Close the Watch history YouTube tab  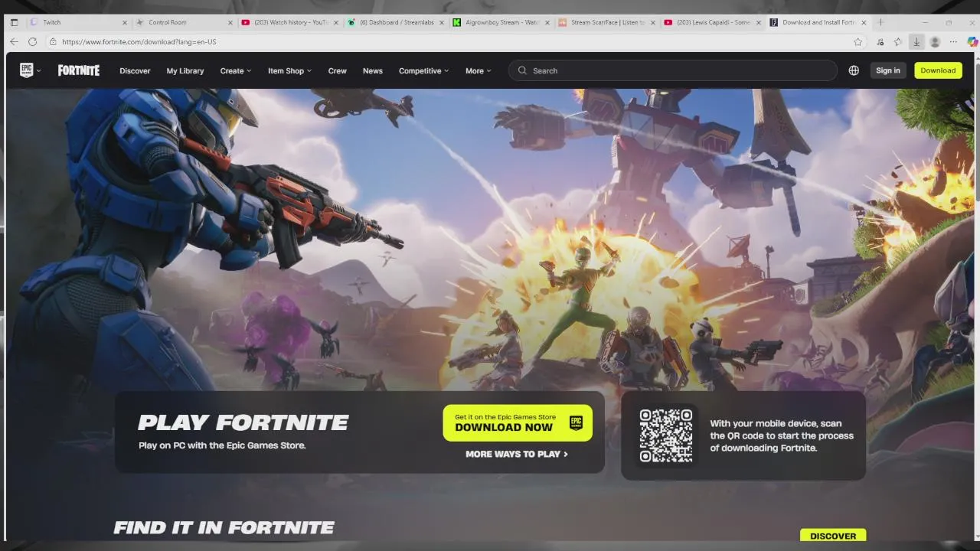pyautogui.click(x=336, y=22)
